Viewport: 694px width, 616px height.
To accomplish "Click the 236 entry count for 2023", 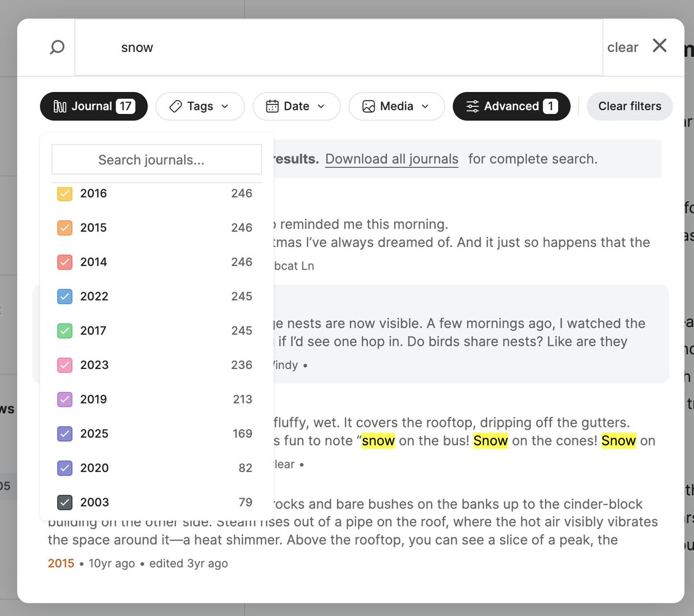I will 242,365.
